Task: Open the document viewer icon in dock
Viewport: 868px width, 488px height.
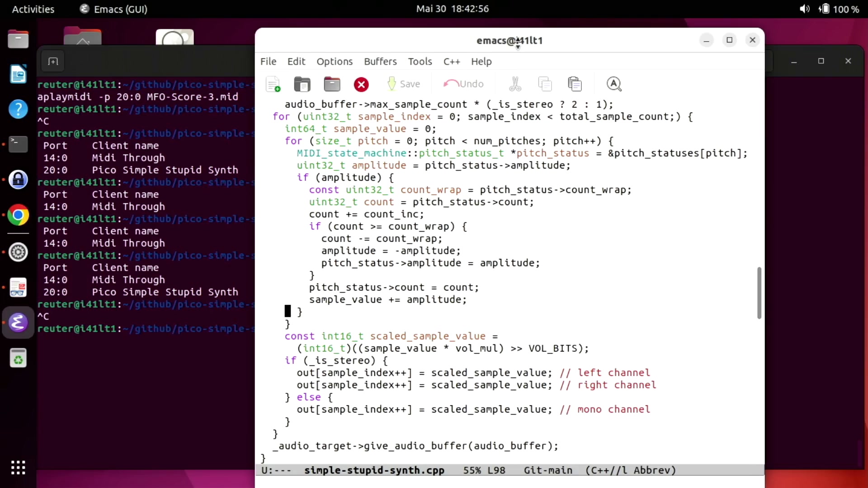Action: [x=18, y=287]
